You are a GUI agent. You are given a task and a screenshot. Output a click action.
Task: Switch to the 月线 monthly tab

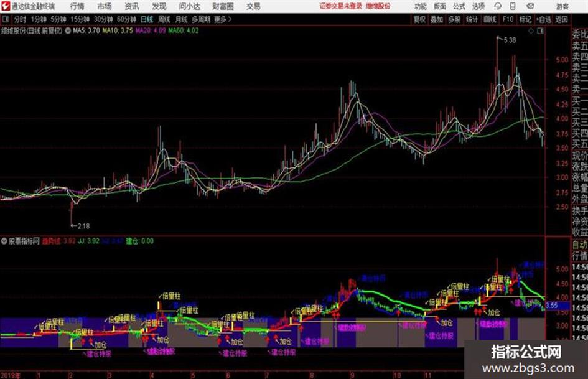coord(181,19)
